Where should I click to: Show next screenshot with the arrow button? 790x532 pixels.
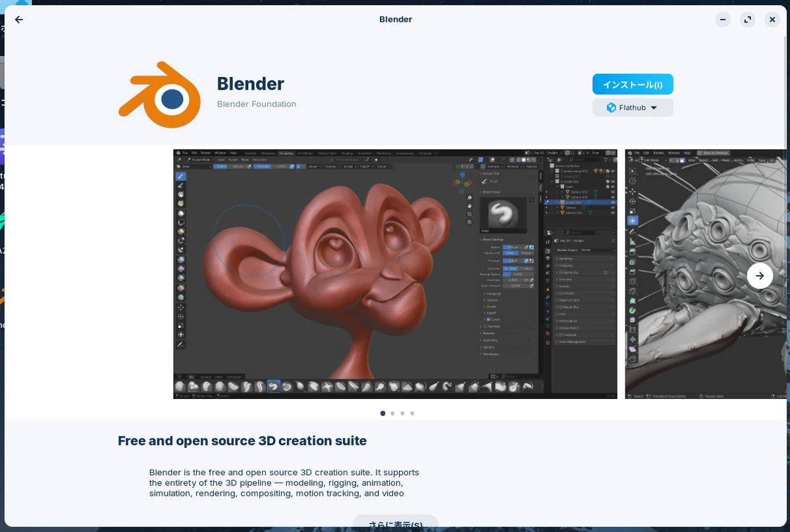pos(760,276)
